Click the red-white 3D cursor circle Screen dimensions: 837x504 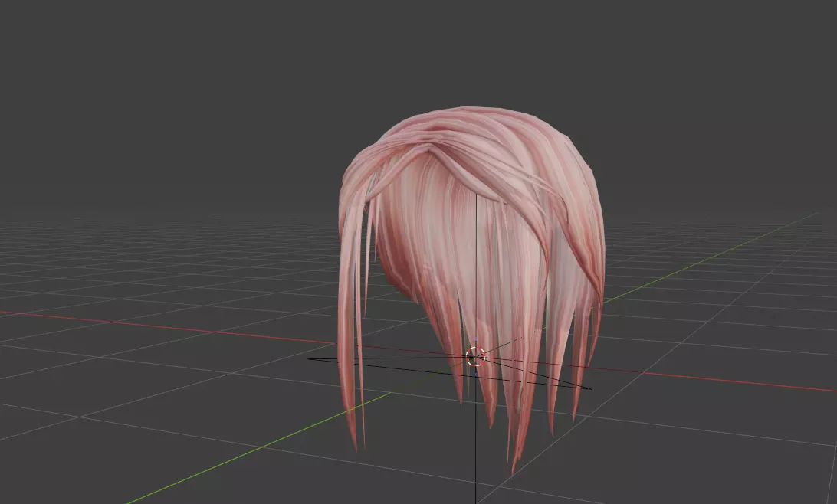(x=475, y=357)
